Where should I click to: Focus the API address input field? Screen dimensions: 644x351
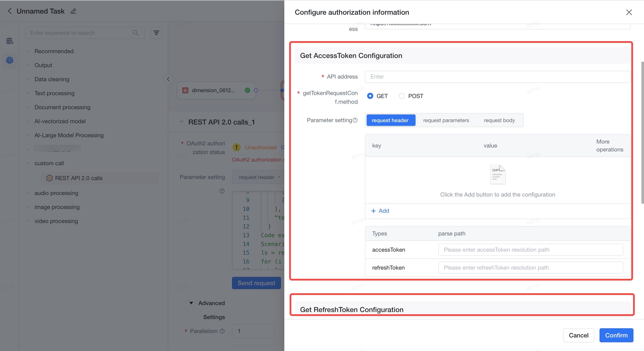coord(497,77)
